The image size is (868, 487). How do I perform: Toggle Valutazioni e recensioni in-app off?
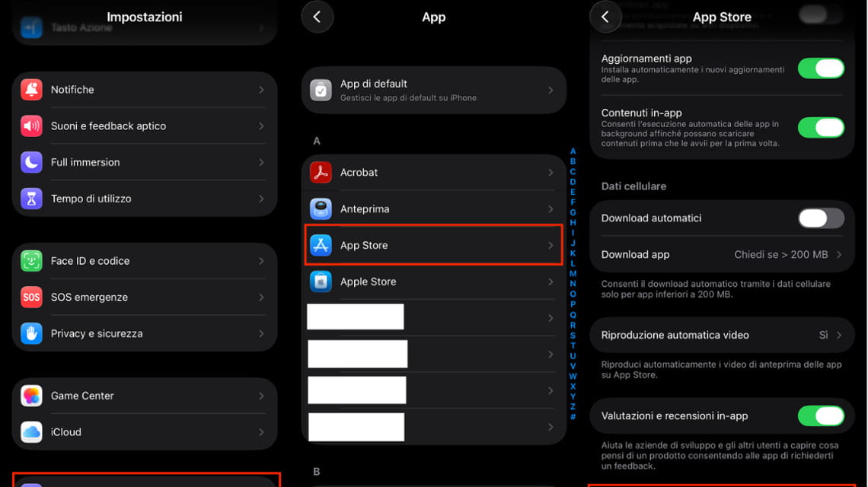tap(820, 416)
